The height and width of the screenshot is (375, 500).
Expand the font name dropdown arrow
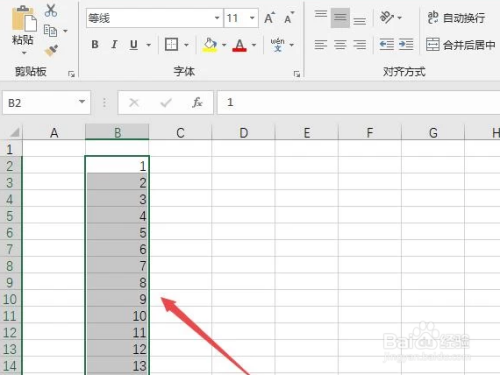tap(217, 18)
